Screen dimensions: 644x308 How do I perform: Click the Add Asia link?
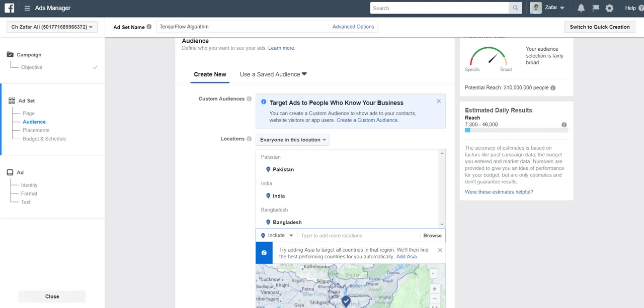(x=407, y=257)
